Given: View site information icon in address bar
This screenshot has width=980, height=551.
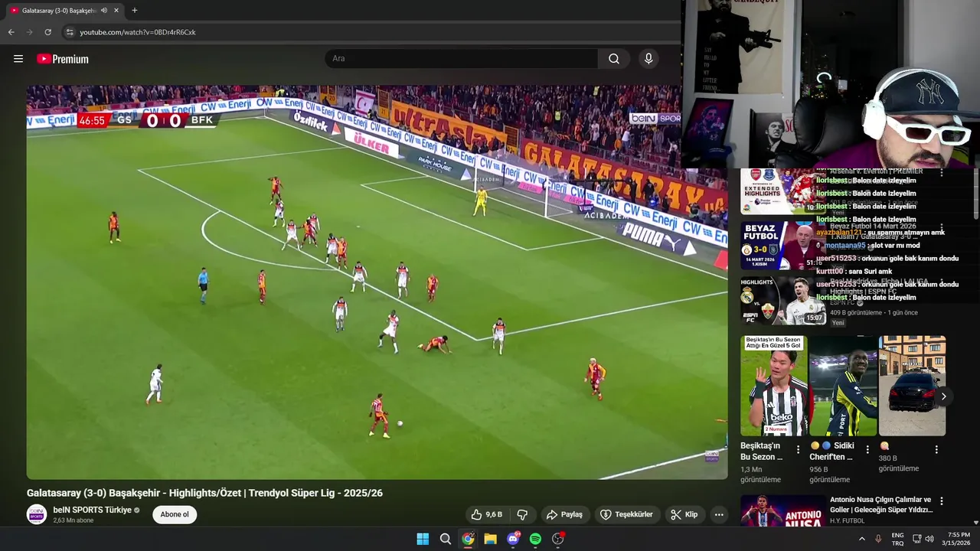Looking at the screenshot, I should pos(70,32).
